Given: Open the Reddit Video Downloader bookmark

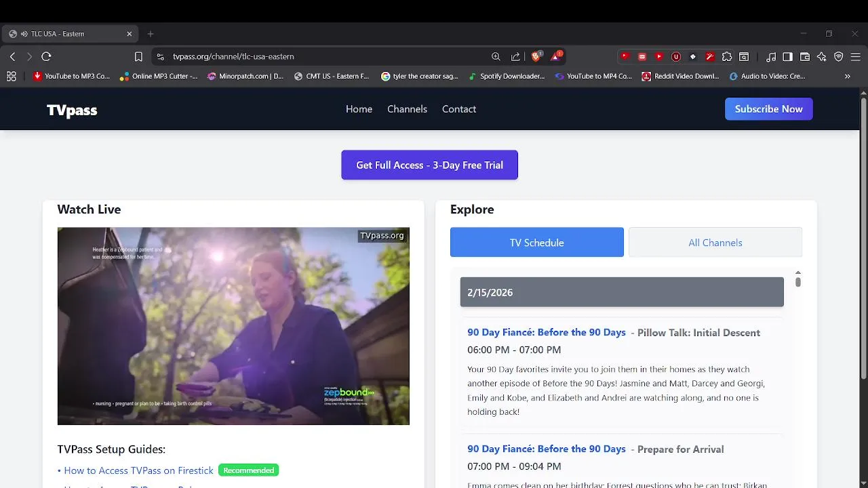Looking at the screenshot, I should [680, 77].
